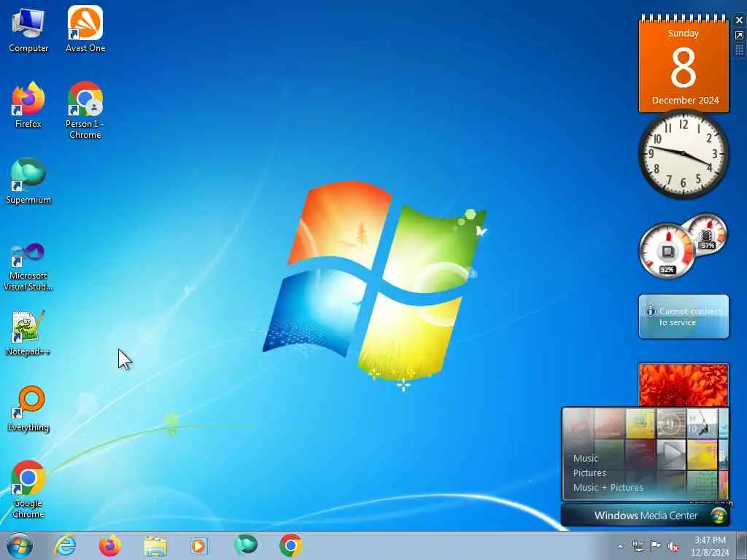
Task: Select the Google Chrome desktop shortcut
Action: (x=28, y=489)
